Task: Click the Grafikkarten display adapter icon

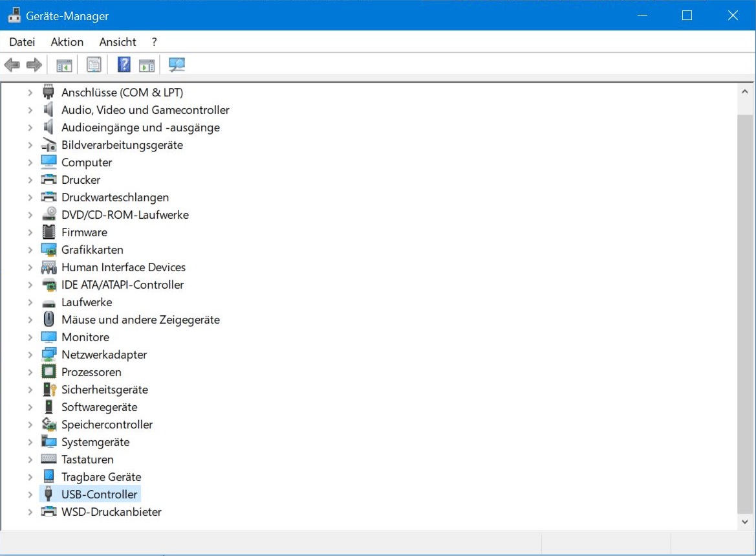Action: coord(49,250)
